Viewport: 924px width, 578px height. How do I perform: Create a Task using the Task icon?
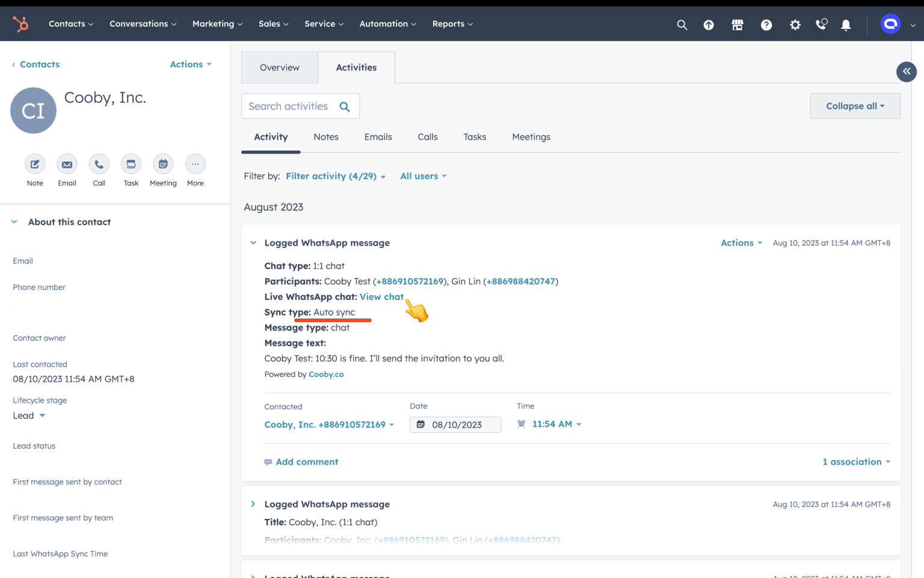131,164
